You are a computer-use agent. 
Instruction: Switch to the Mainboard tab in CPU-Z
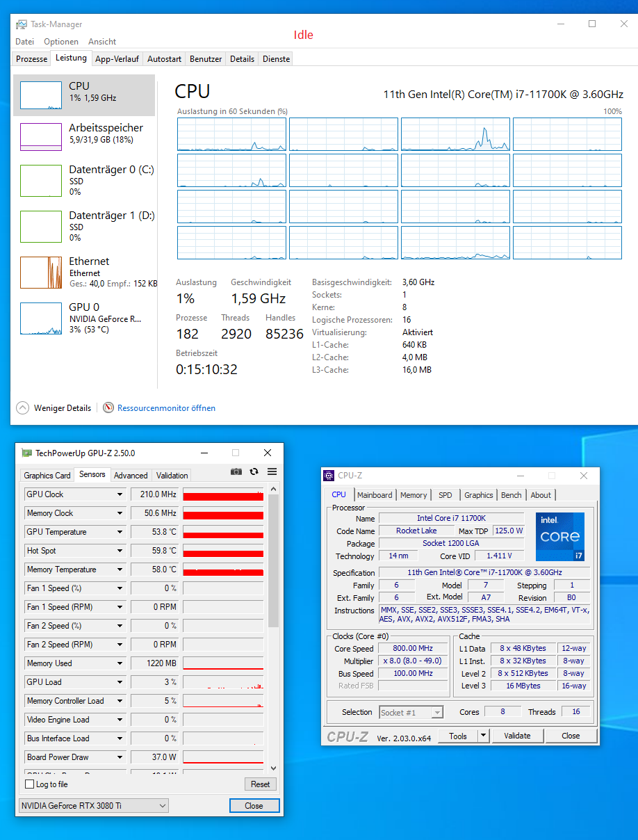[375, 495]
